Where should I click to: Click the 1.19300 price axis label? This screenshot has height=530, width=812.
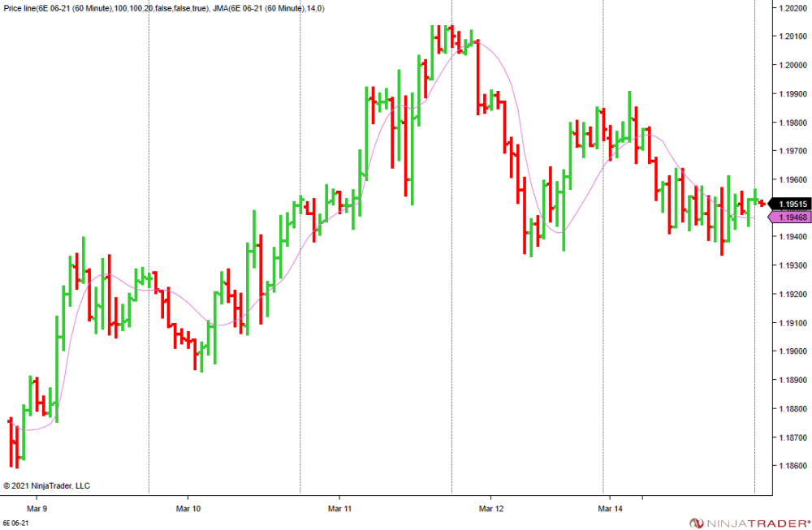[792, 265]
